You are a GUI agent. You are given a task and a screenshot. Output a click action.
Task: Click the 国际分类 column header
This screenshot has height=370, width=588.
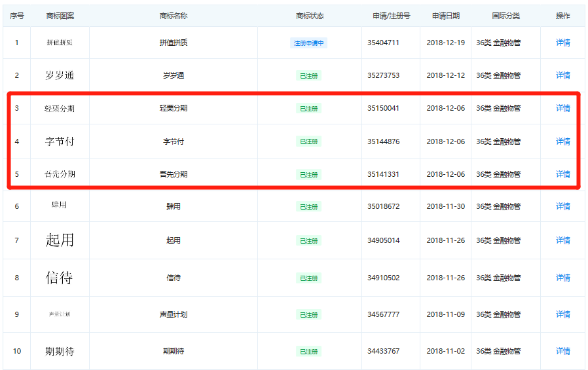click(x=506, y=16)
